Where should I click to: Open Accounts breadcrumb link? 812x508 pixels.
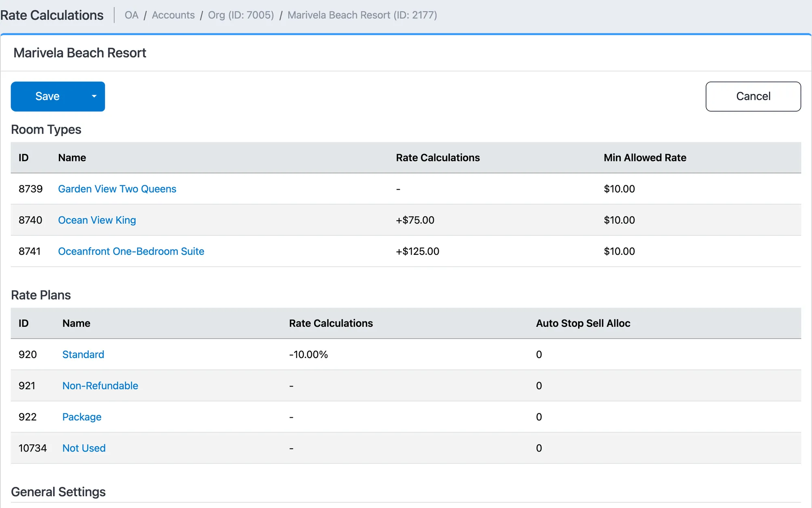tap(173, 15)
